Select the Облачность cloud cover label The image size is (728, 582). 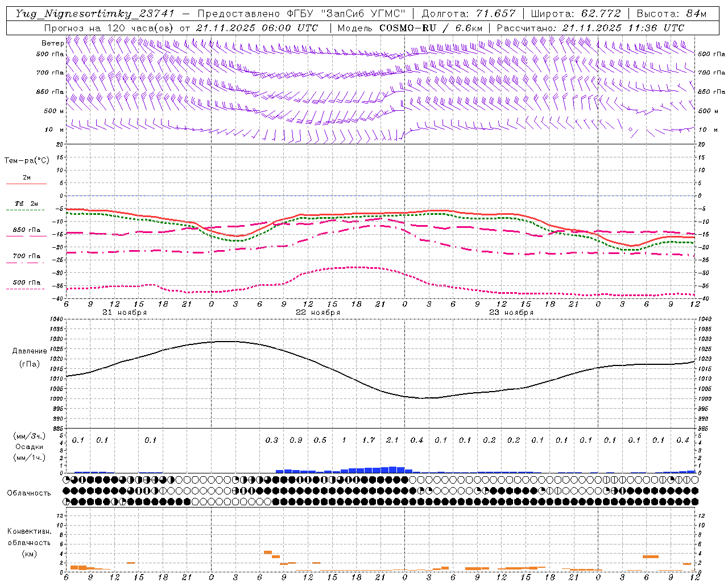pos(29,493)
